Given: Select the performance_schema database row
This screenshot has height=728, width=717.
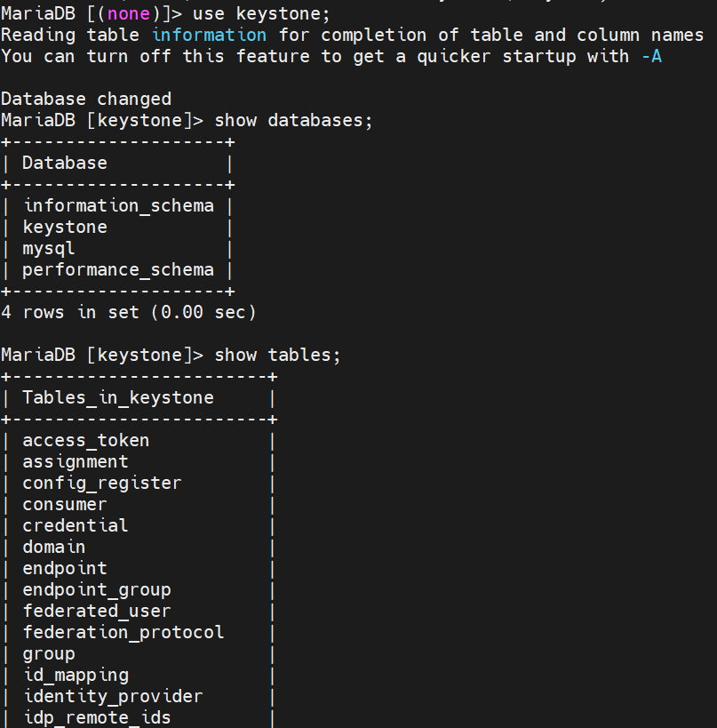Looking at the screenshot, I should [119, 269].
